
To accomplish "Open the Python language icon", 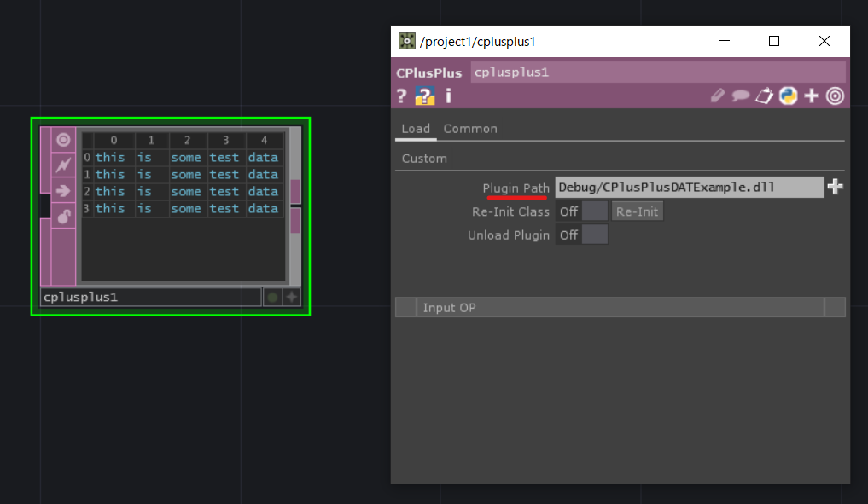I will pyautogui.click(x=788, y=96).
